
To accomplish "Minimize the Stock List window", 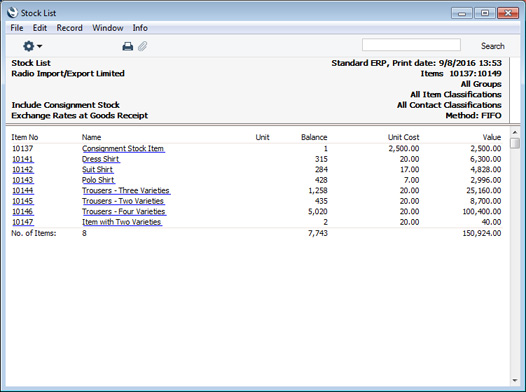I will click(x=462, y=13).
